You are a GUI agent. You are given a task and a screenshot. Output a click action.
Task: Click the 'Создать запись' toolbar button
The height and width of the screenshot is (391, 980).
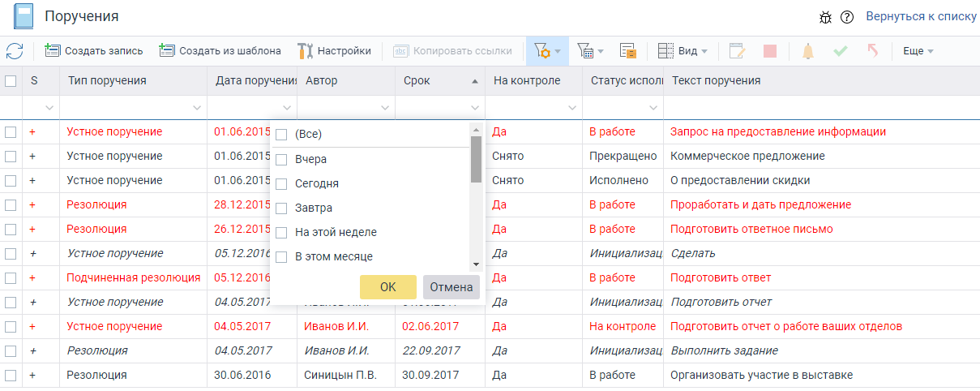(94, 51)
